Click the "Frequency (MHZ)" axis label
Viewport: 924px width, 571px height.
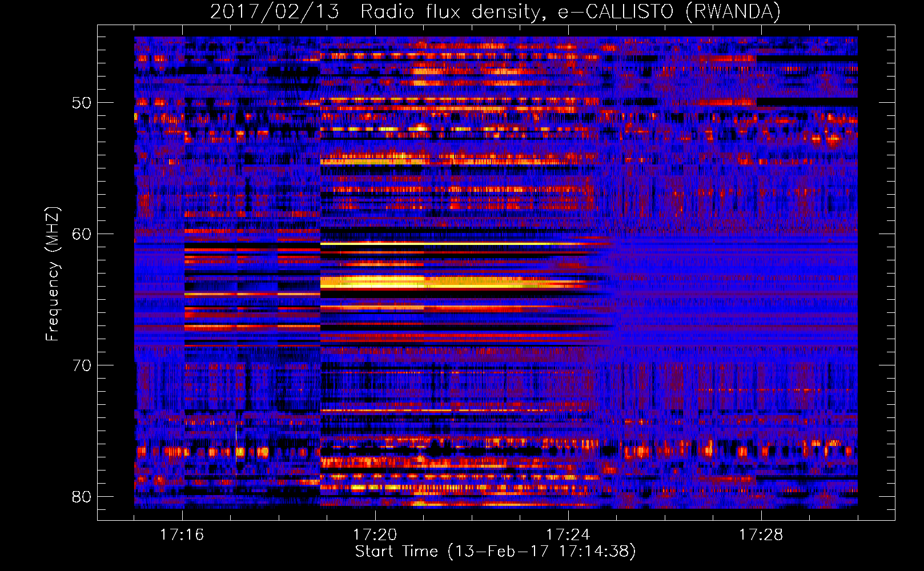click(53, 274)
